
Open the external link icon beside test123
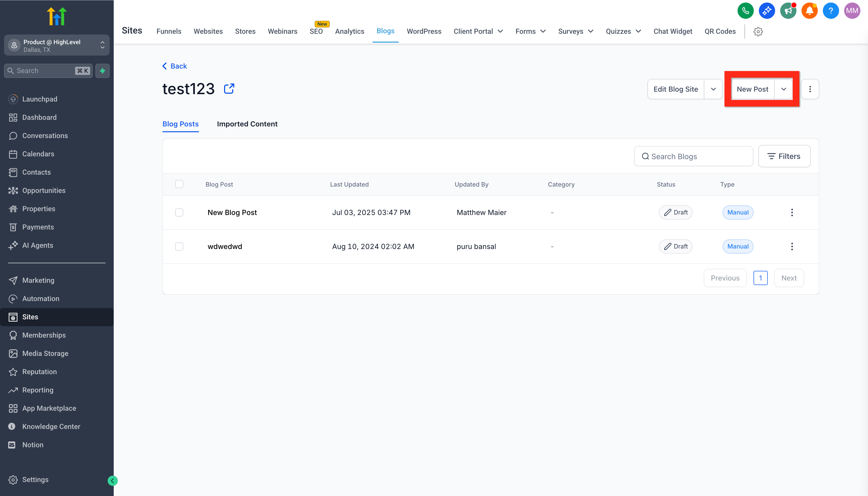tap(229, 89)
